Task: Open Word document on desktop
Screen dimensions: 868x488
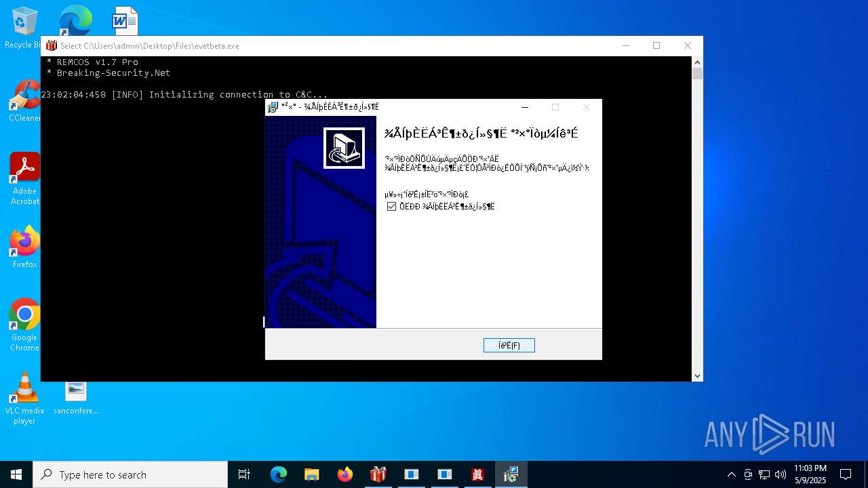Action: 125,21
